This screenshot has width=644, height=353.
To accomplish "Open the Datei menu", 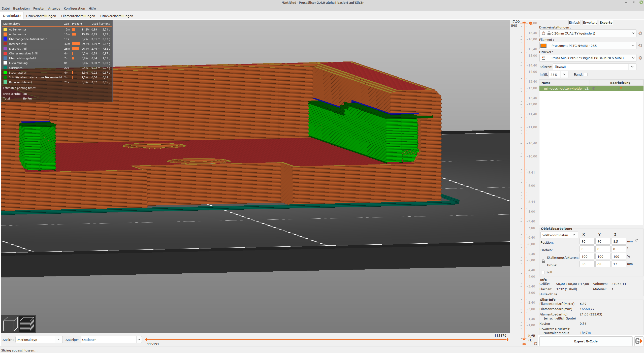I will pyautogui.click(x=6, y=8).
